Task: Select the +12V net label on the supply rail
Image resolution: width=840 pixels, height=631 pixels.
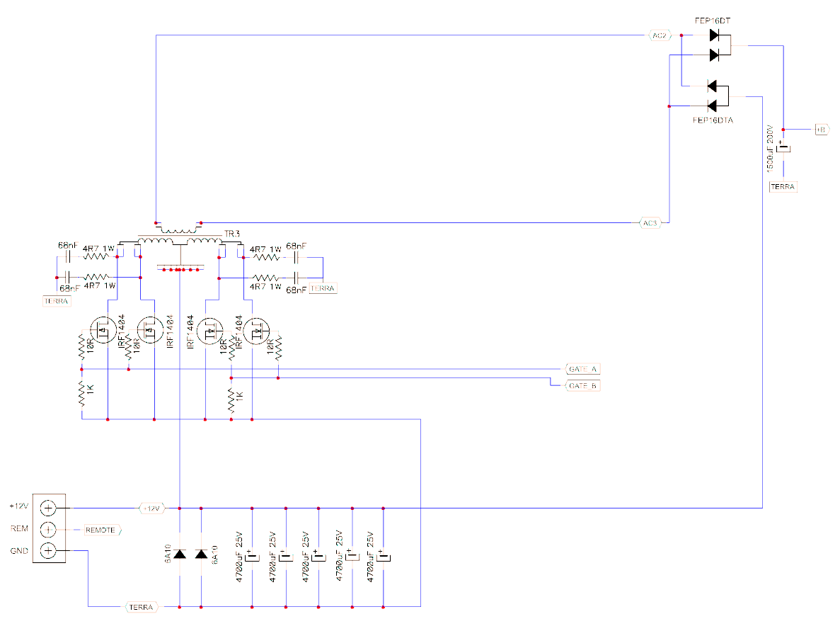Action: (152, 508)
